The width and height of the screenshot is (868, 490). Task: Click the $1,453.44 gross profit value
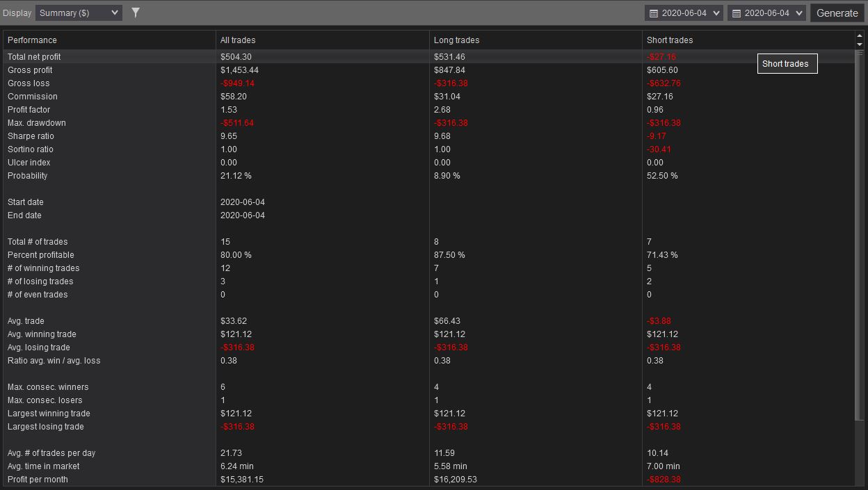click(x=240, y=70)
